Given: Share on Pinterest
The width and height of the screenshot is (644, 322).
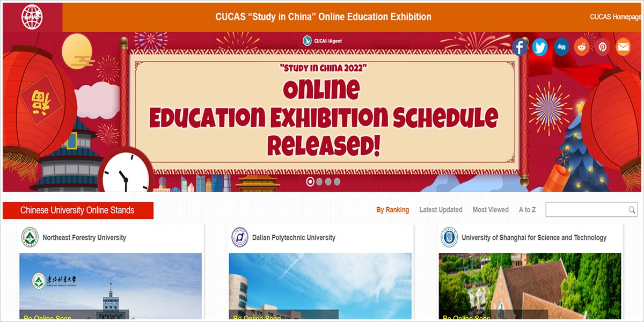Looking at the screenshot, I should point(603,47).
